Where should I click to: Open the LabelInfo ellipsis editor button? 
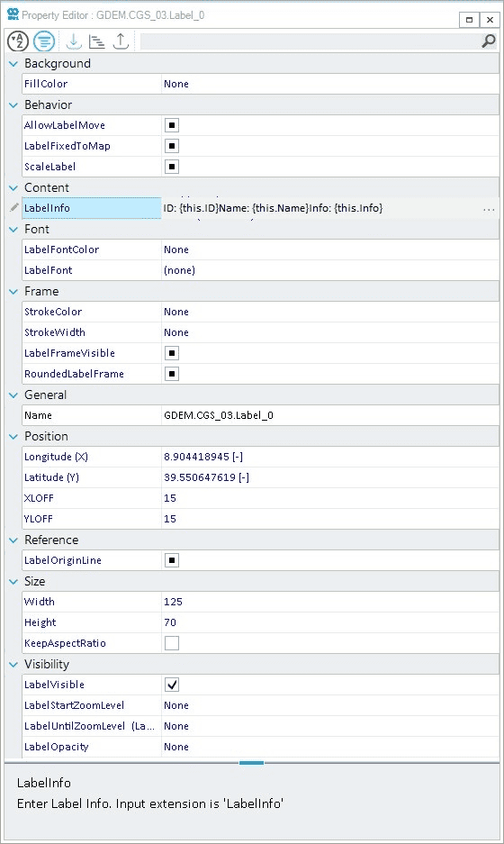[489, 209]
